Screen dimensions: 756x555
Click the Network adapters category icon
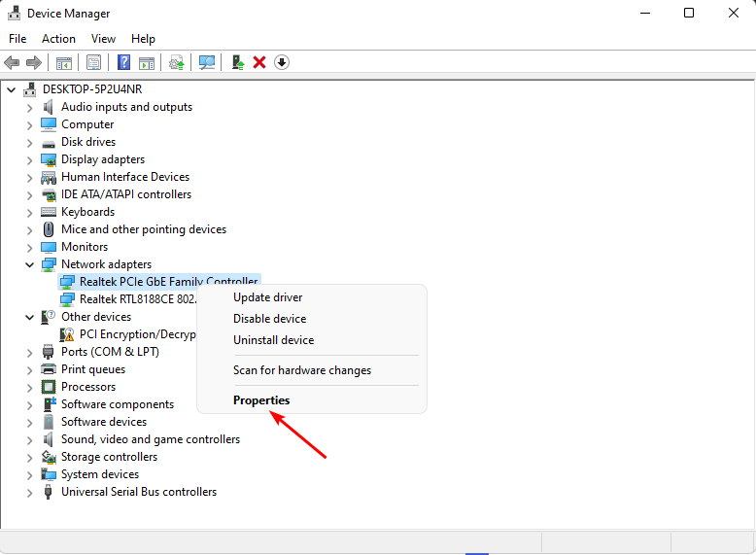pos(49,264)
